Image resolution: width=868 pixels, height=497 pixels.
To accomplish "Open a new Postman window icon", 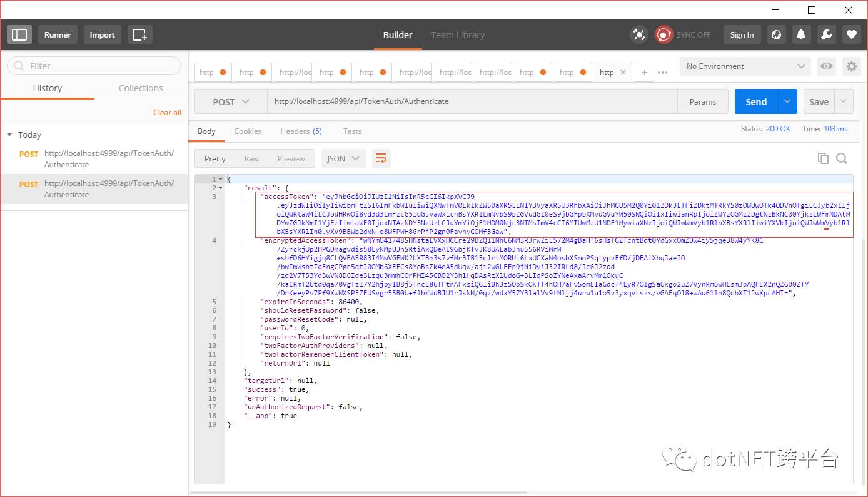I will pyautogui.click(x=139, y=34).
